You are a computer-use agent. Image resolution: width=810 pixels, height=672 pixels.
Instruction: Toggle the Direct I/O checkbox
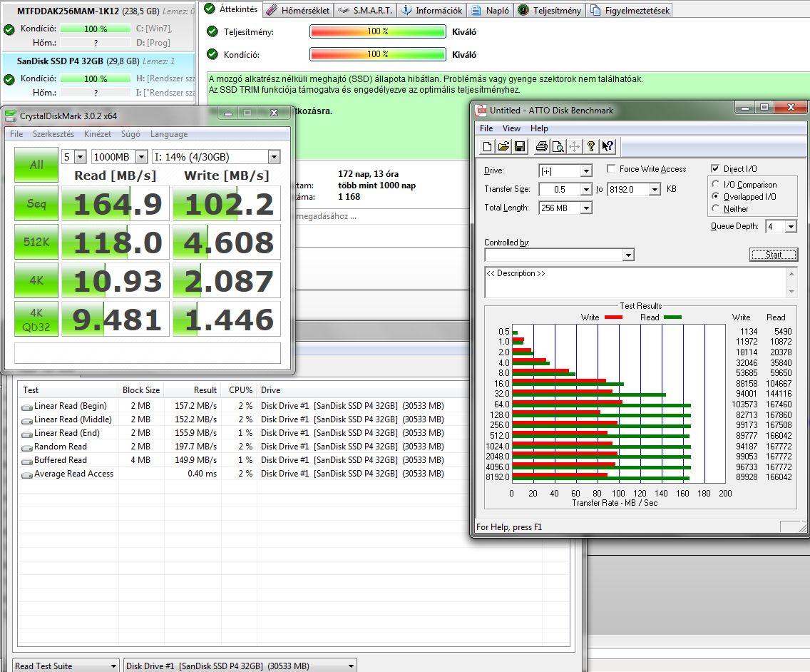(715, 168)
